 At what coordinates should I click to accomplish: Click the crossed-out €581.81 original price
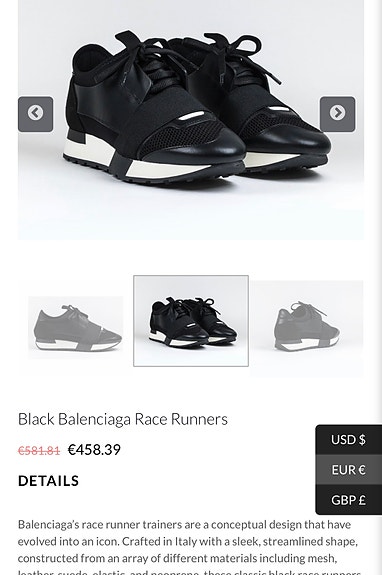39,450
